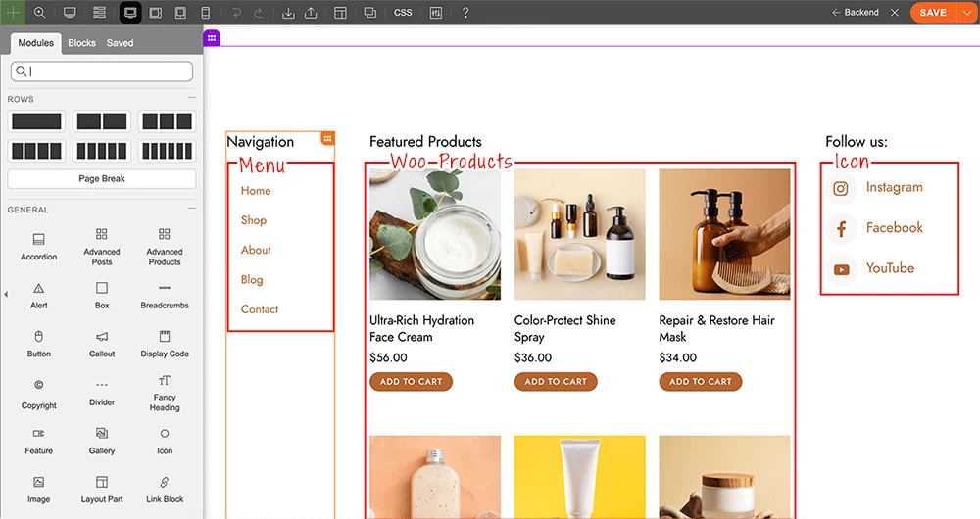
Task: Open the help question mark icon
Action: point(465,13)
